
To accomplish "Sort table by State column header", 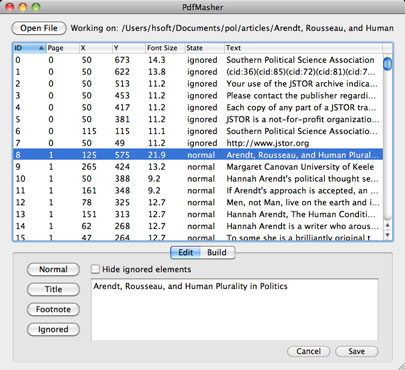I will point(204,48).
